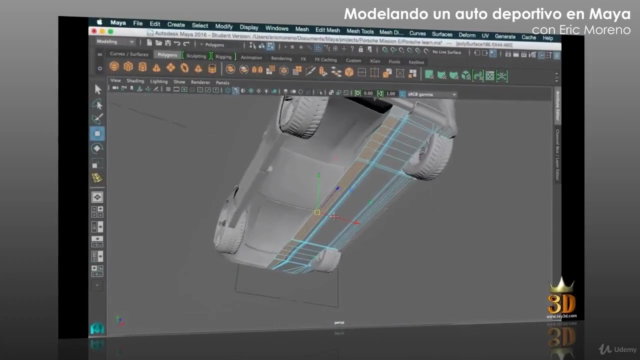This screenshot has width=640, height=360.
Task: Click the shelf scroll arrows at right end
Action: point(556,77)
